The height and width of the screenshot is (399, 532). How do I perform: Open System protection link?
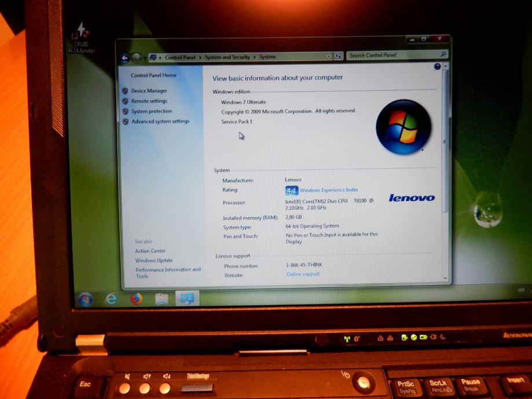[x=152, y=111]
